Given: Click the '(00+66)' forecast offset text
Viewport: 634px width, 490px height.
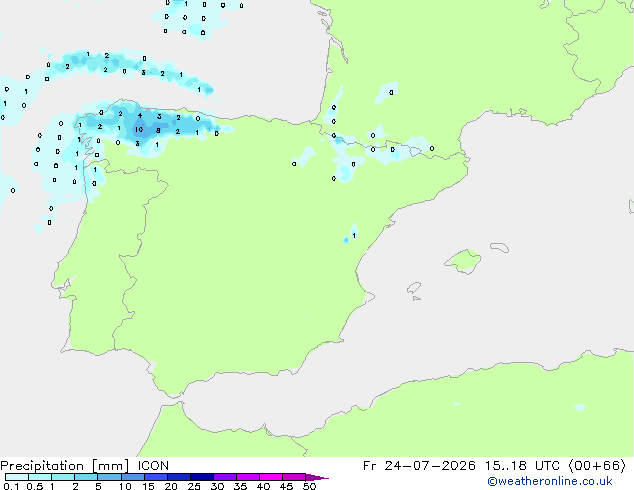Looking at the screenshot, I should [x=597, y=466].
